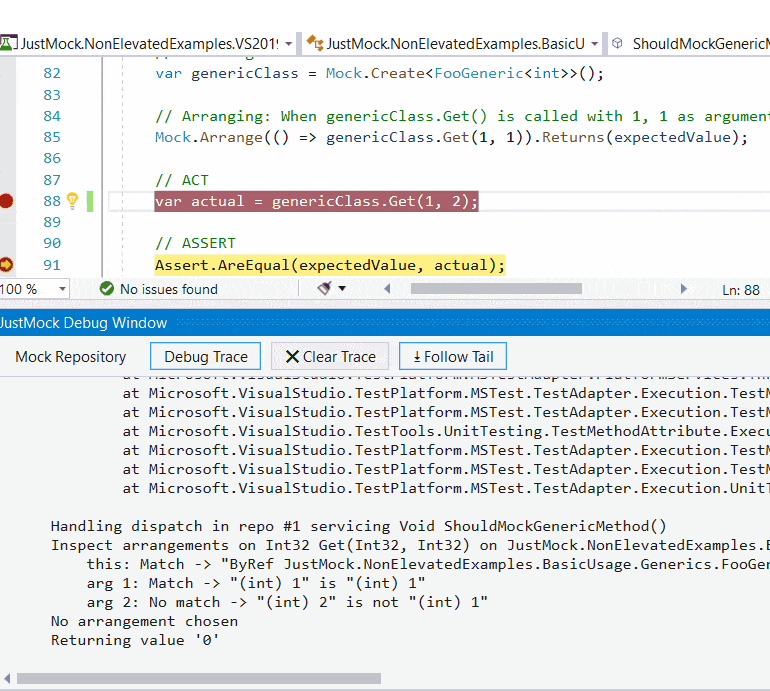Image resolution: width=770 pixels, height=691 pixels.
Task: Open lightbulb quick actions on line 88
Action: pyautogui.click(x=72, y=201)
